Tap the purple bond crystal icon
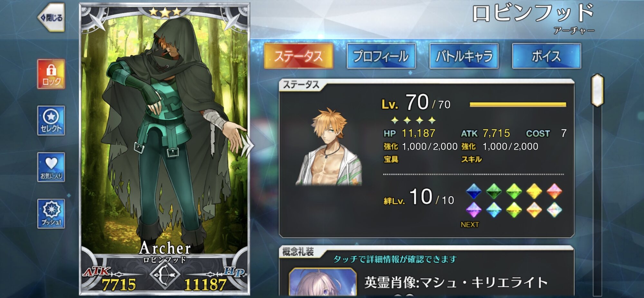The image size is (644, 298). 474,210
